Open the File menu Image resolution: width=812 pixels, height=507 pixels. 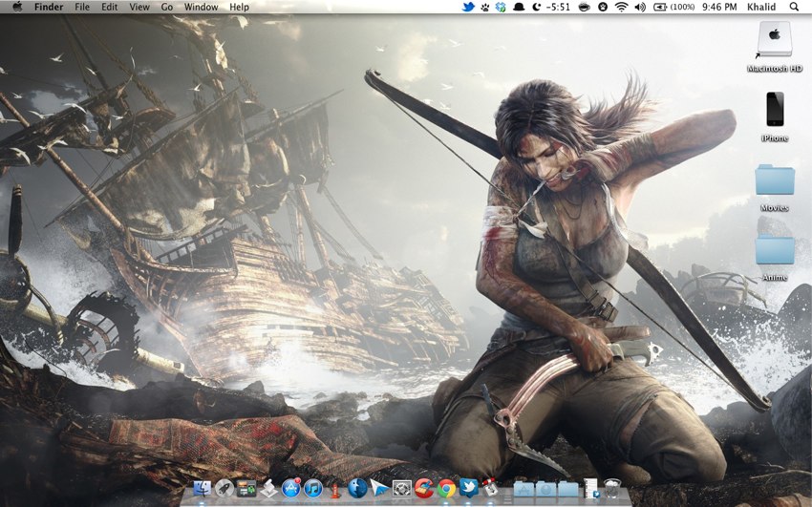point(82,8)
